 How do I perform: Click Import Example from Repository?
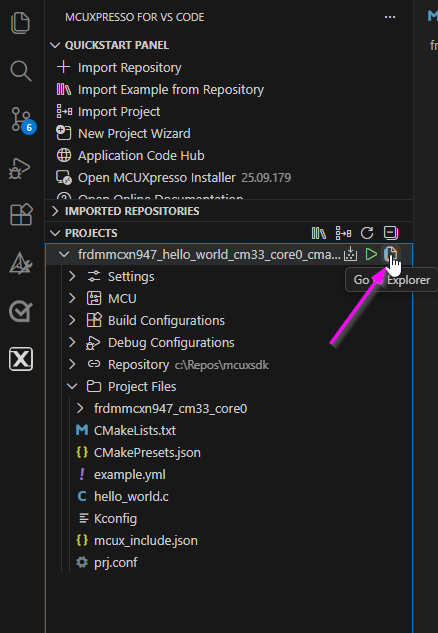pyautogui.click(x=171, y=89)
